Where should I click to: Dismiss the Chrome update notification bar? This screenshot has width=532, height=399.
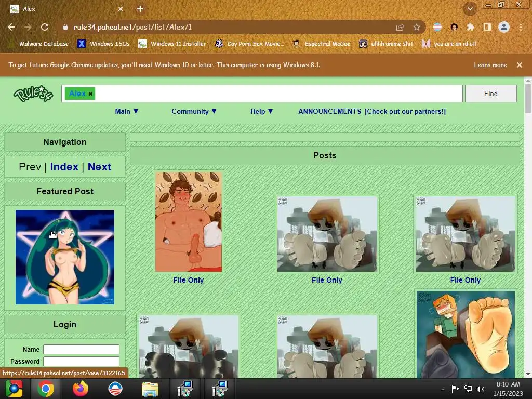point(520,65)
